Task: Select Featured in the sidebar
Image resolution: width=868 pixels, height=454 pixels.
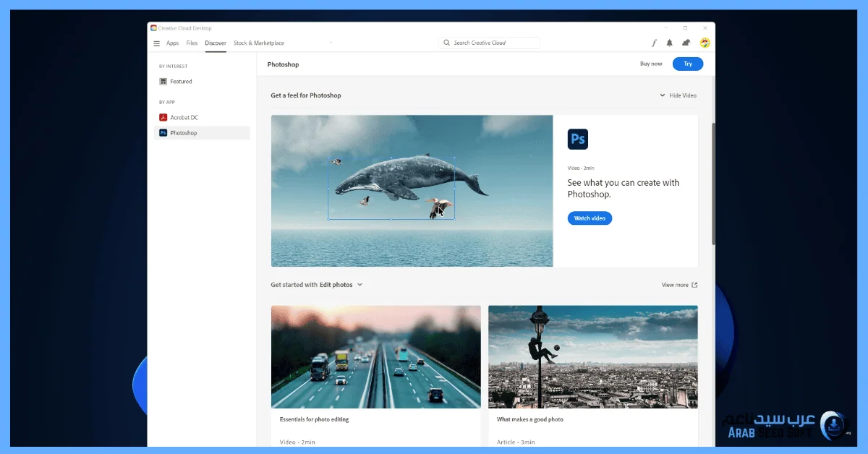Action: [181, 82]
